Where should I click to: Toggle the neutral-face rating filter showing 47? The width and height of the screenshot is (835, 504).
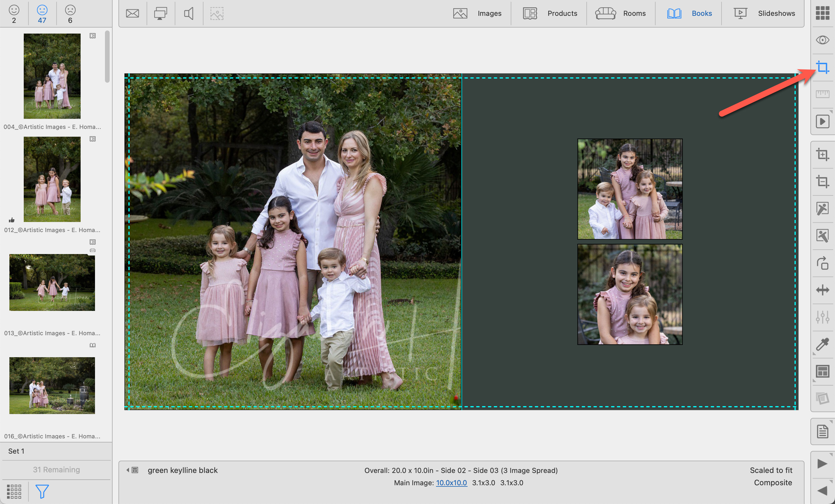click(42, 13)
